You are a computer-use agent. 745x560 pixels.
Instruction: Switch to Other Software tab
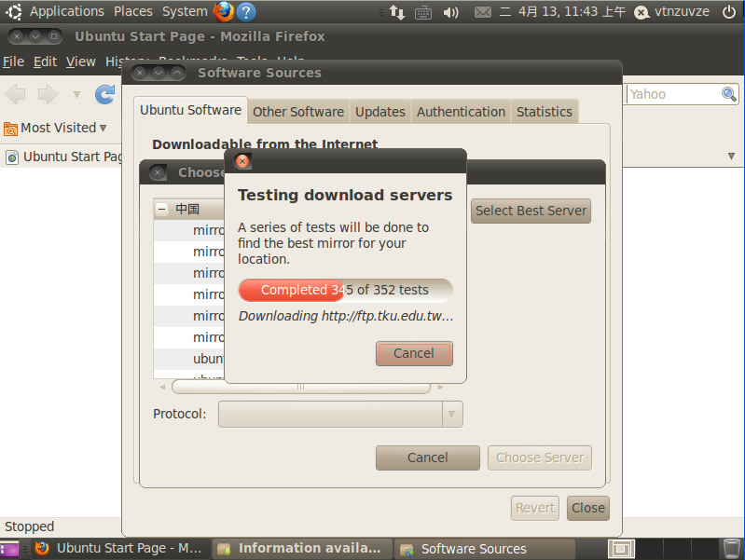pos(297,112)
